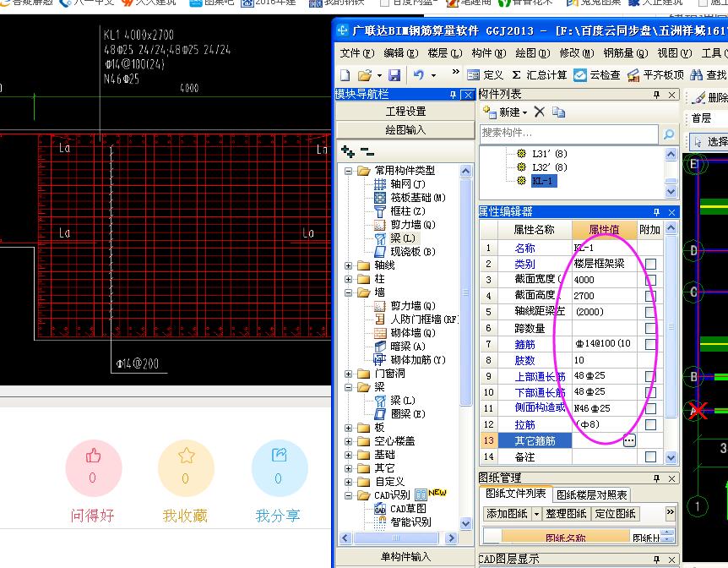This screenshot has height=568, width=728.
Task: Click the 删除 delete brush tool
Action: (709, 97)
